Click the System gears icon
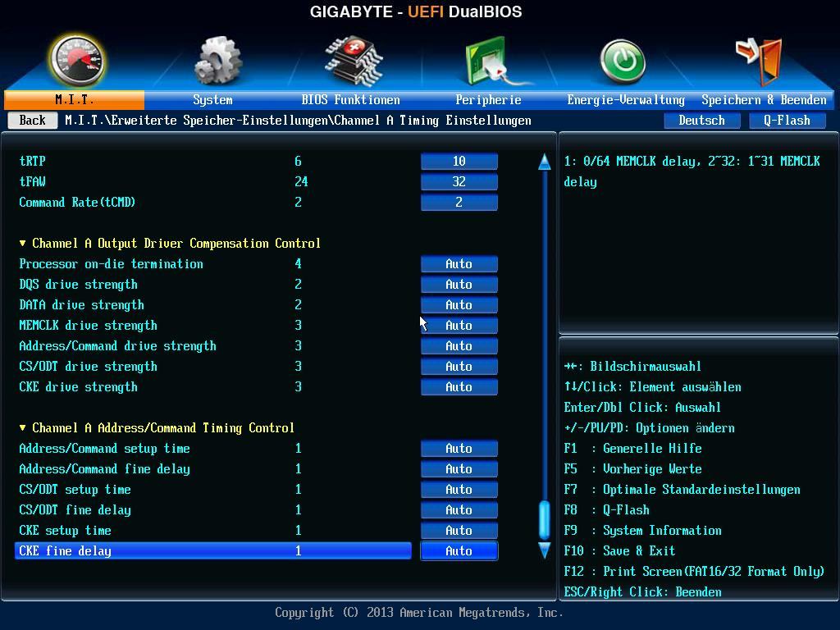 pos(217,61)
